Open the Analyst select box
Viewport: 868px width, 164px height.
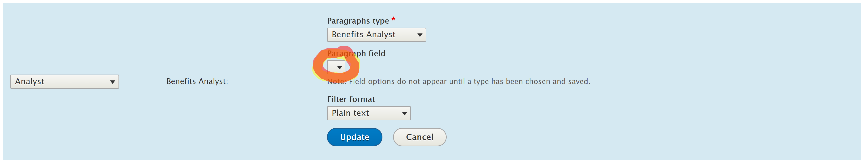tap(65, 82)
